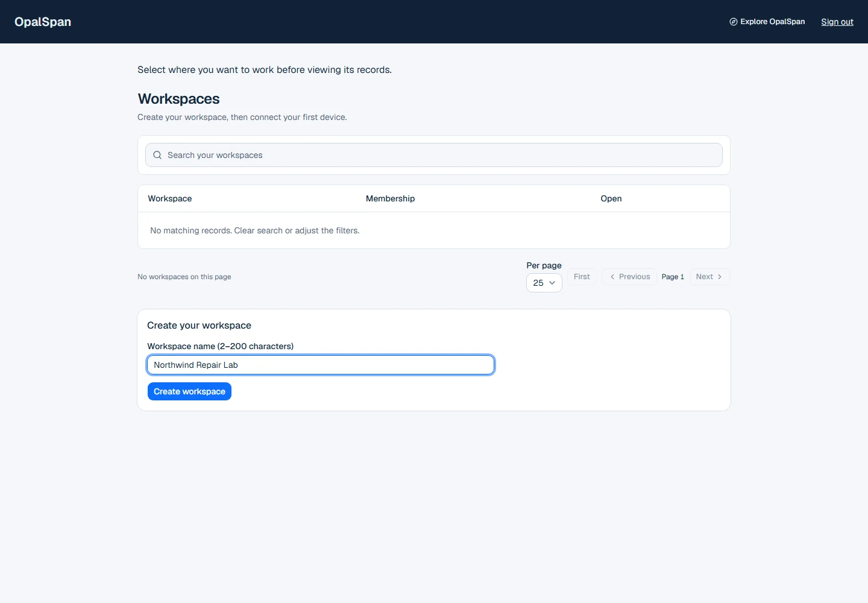Click the Create workspace button
868x603 pixels.
(x=189, y=391)
